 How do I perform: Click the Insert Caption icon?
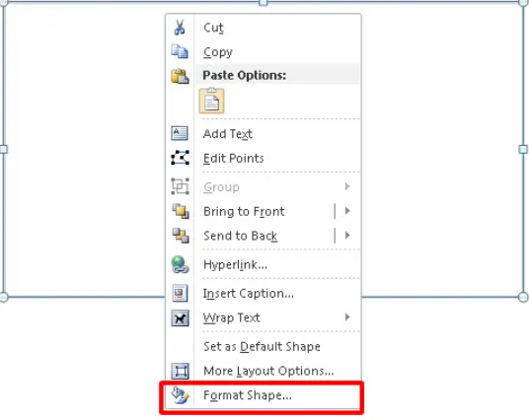[x=180, y=293]
